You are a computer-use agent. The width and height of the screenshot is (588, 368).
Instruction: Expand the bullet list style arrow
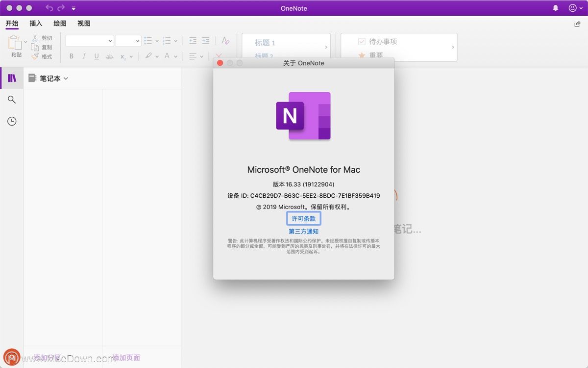[157, 41]
